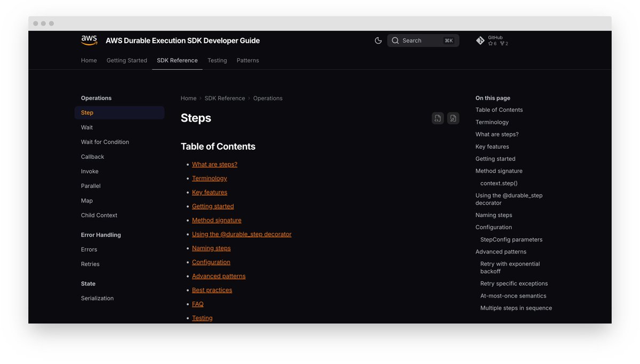Jump to Naming steps in the contents list
The height and width of the screenshot is (364, 640).
click(x=211, y=248)
